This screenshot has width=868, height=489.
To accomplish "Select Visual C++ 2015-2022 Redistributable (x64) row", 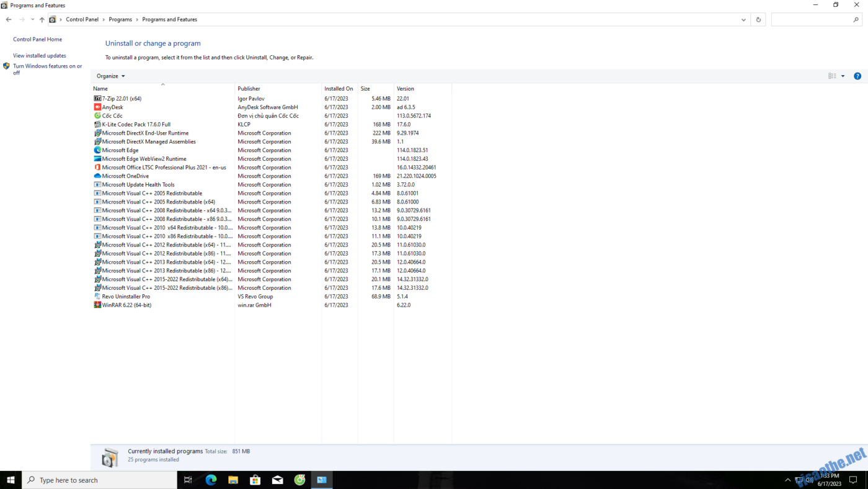I will pyautogui.click(x=271, y=279).
